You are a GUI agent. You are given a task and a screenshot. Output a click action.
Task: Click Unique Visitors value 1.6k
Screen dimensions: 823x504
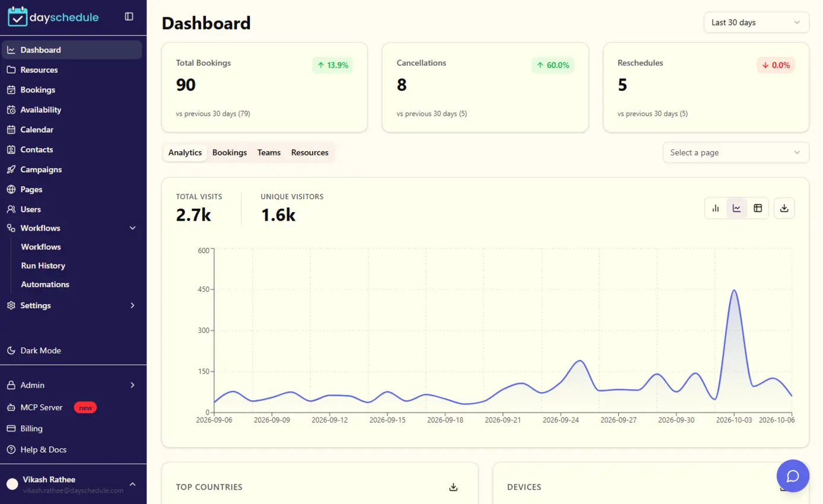click(x=278, y=215)
